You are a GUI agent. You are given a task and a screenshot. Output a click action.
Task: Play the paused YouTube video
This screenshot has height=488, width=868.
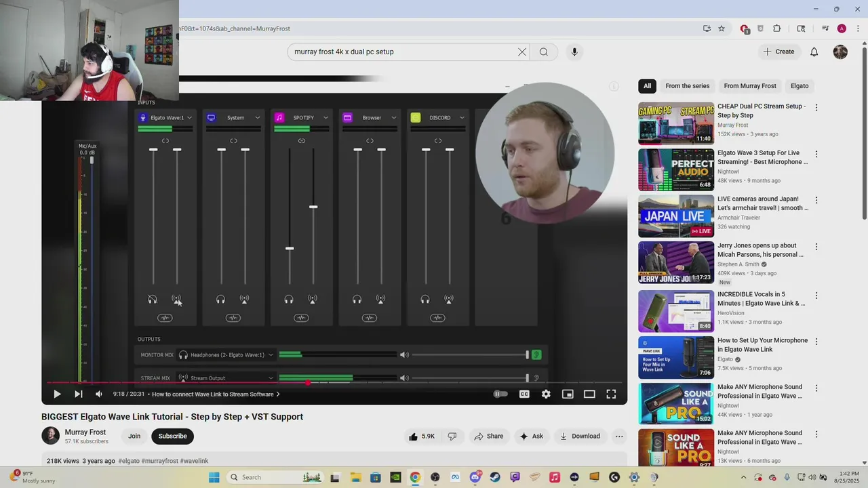[x=57, y=394]
